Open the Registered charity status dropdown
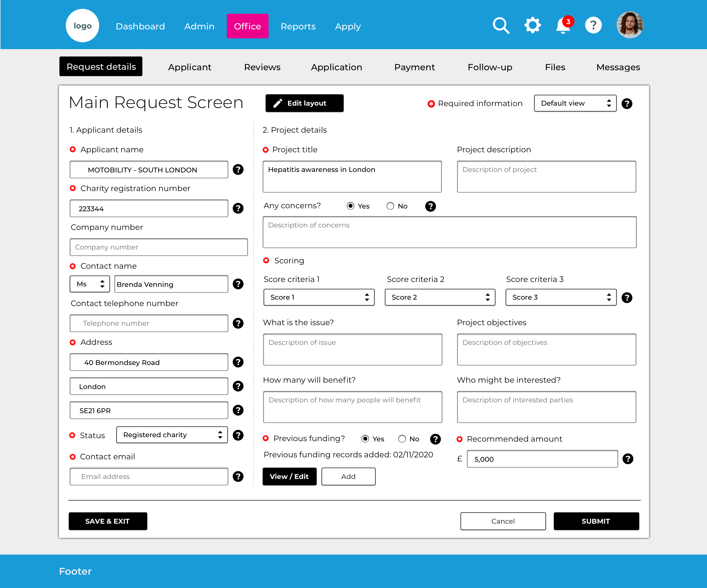The width and height of the screenshot is (707, 588). (x=172, y=435)
